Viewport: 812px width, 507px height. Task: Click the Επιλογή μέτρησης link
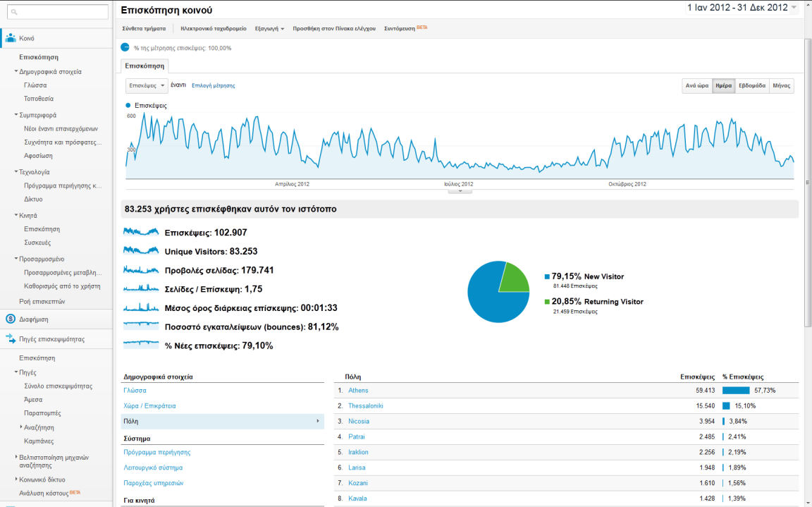coord(214,85)
